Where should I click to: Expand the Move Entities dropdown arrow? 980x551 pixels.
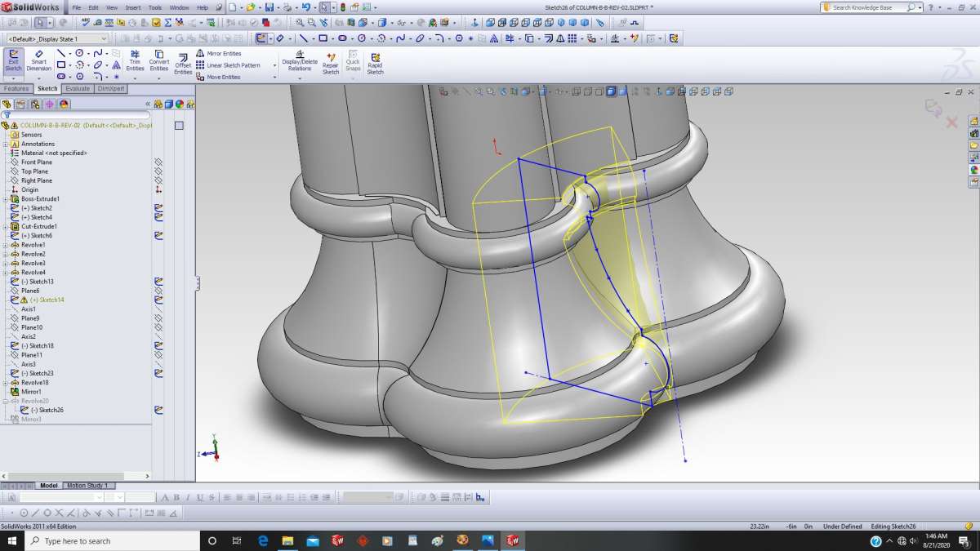274,77
